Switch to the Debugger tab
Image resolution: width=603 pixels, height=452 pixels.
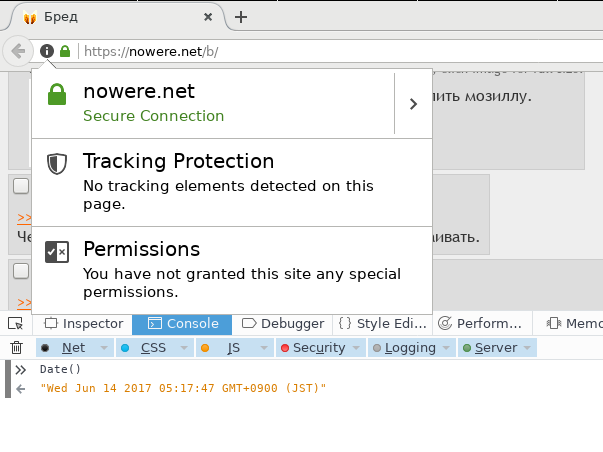[x=283, y=324]
